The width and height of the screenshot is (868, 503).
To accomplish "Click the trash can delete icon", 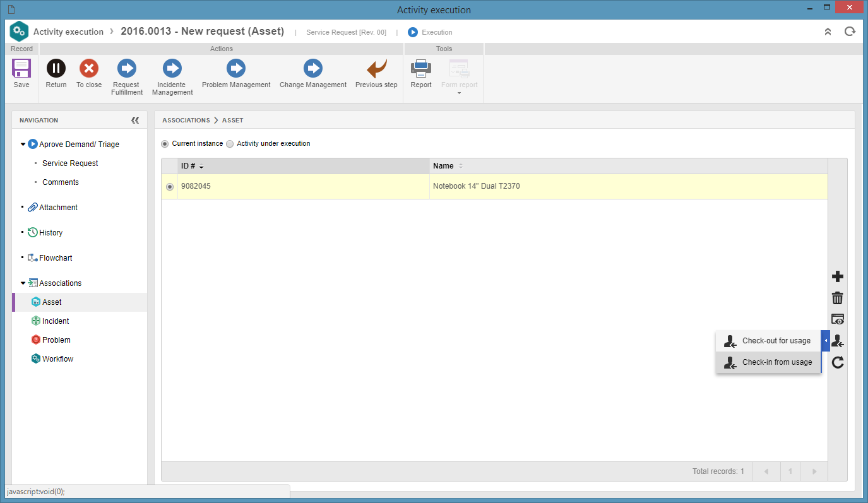I will 838,298.
